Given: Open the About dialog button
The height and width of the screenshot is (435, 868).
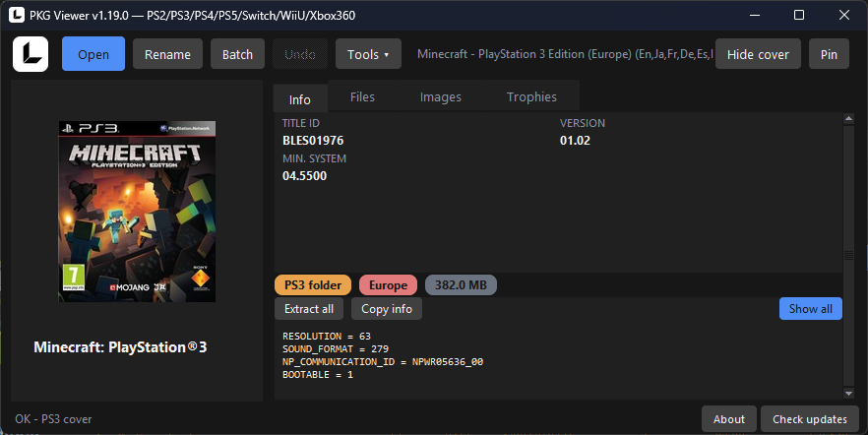Looking at the screenshot, I should [x=729, y=419].
